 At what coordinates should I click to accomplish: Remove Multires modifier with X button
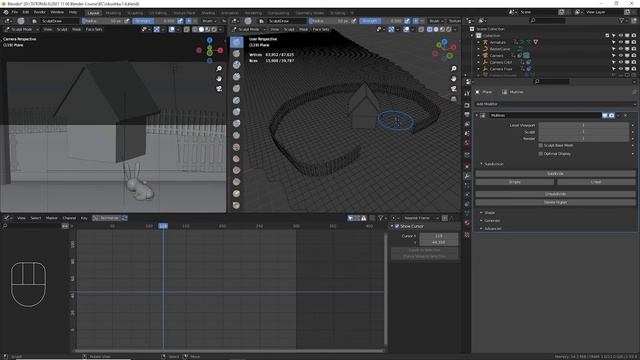(x=625, y=116)
